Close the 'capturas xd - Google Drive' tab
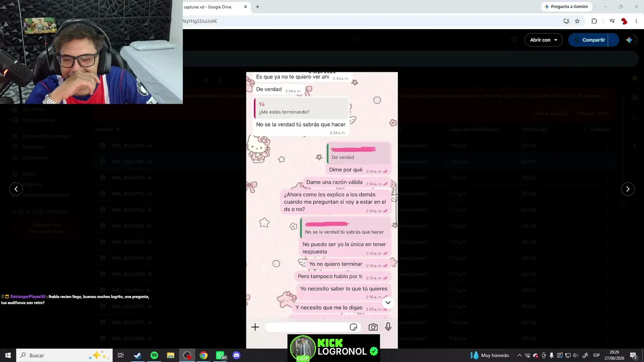Viewport: 644px width, 362px height. 246,7
